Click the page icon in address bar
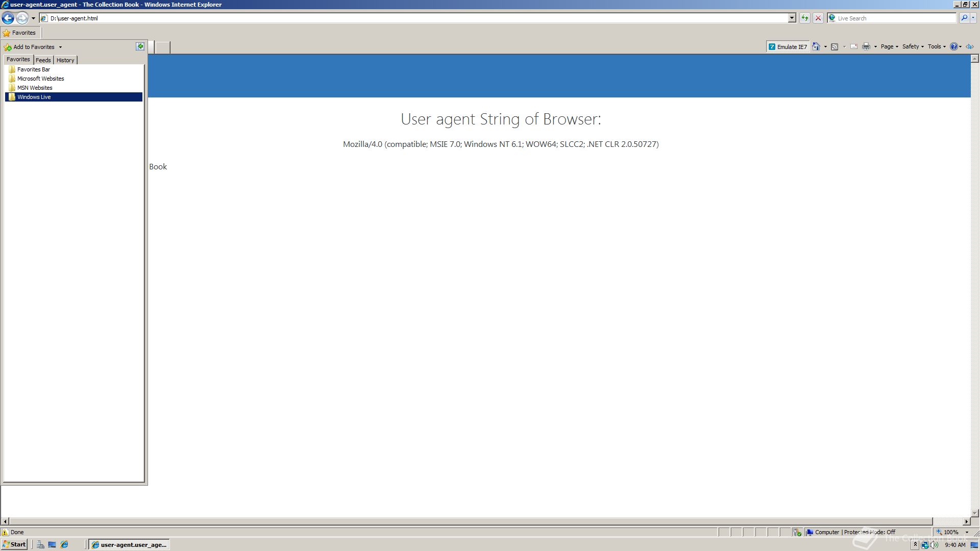Image resolution: width=980 pixels, height=551 pixels. tap(44, 18)
